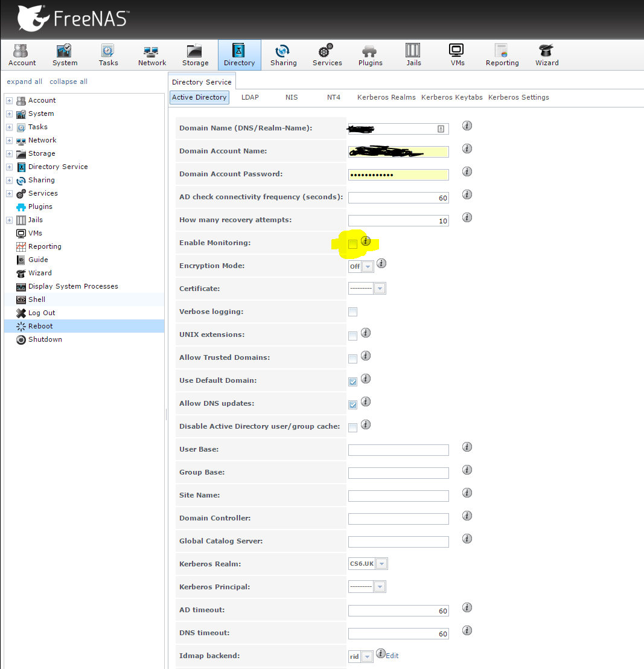Expand the Storage tree node
Viewport: 644px width, 669px height.
click(x=10, y=153)
